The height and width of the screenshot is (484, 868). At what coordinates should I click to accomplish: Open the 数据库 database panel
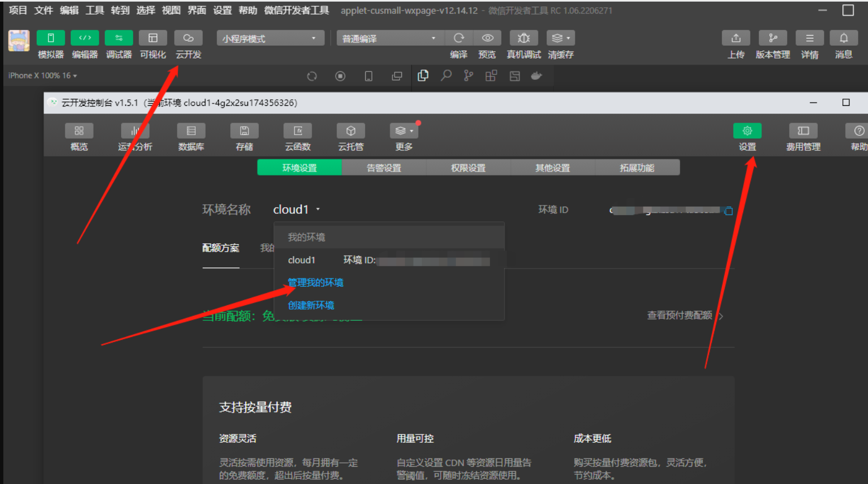[191, 131]
